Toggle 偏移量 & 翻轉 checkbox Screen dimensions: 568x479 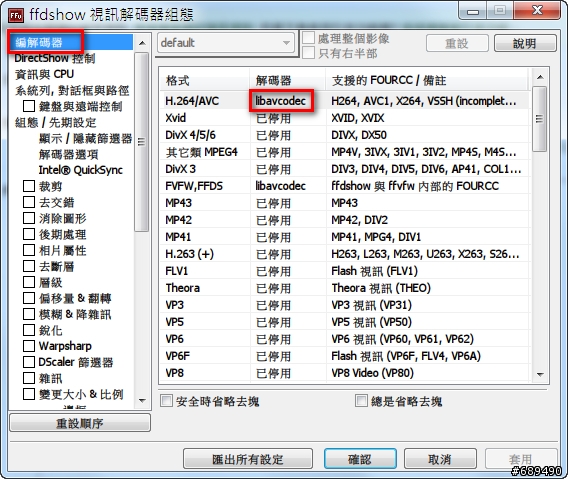(x=29, y=298)
